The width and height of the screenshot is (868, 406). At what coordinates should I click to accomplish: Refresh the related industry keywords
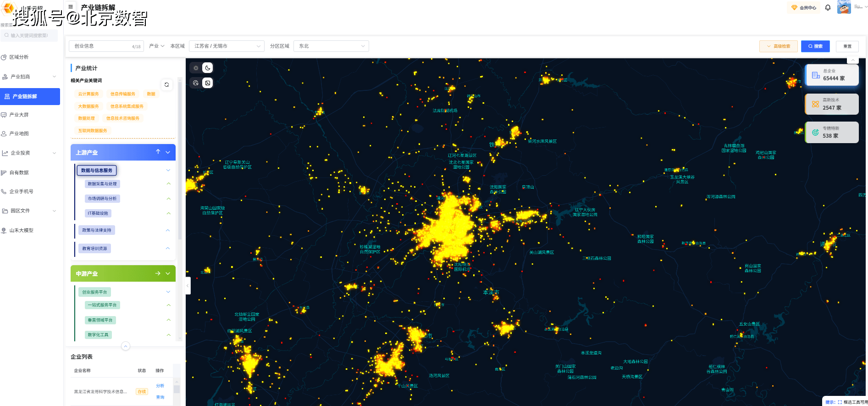tap(166, 84)
